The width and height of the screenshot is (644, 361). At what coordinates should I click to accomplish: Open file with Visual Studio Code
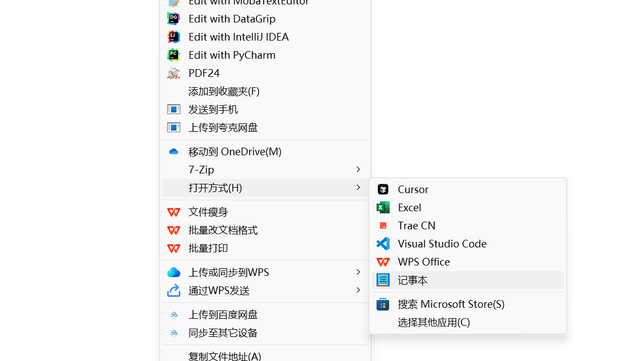click(468, 244)
